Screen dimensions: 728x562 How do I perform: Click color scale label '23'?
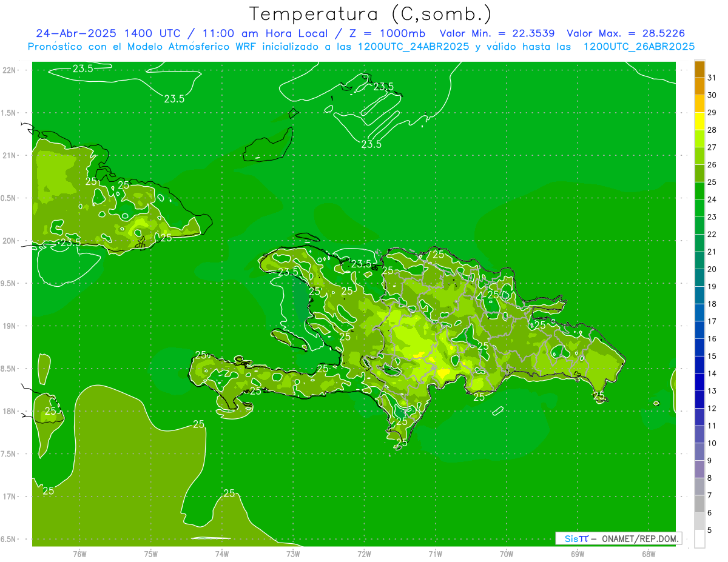pos(712,217)
